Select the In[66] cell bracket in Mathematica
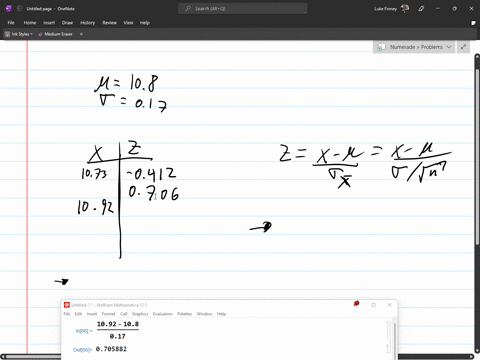Viewport: 480px width, 360px height. 388,330
